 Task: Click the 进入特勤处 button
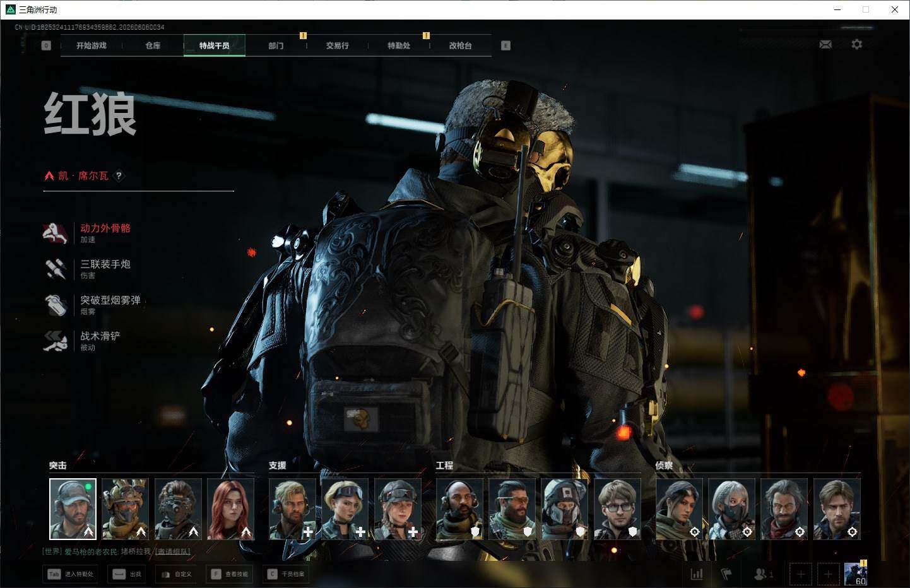click(71, 574)
